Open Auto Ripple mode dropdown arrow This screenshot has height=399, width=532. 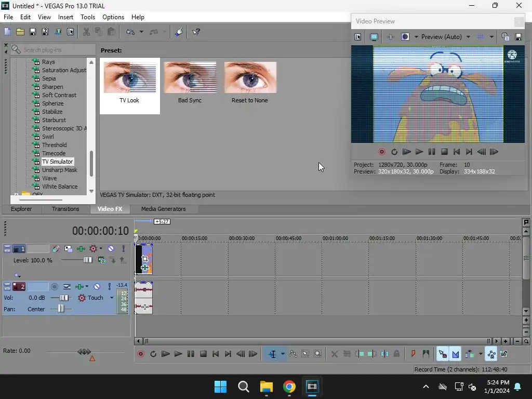pos(481,354)
